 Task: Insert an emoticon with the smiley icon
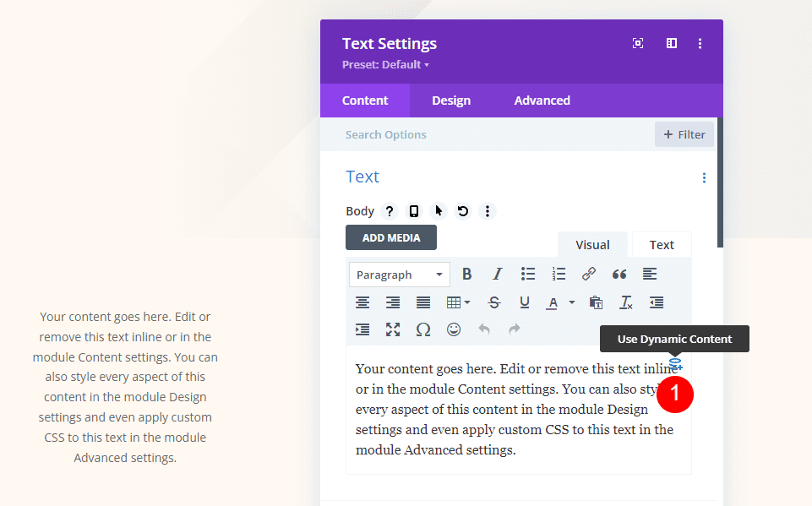454,329
